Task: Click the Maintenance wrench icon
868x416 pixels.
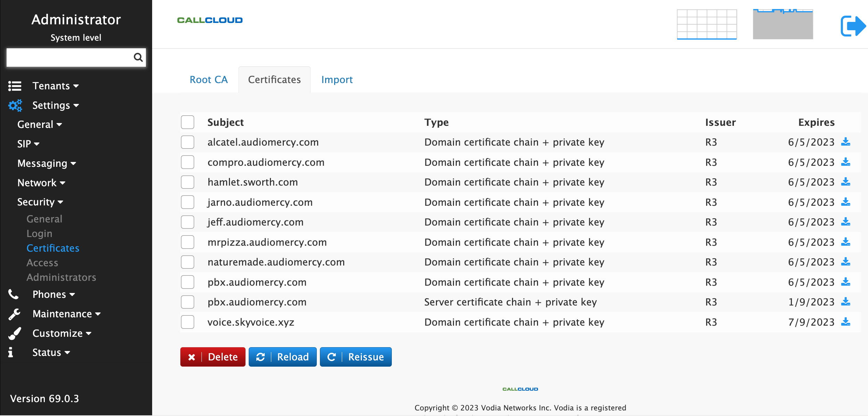Action: tap(15, 314)
